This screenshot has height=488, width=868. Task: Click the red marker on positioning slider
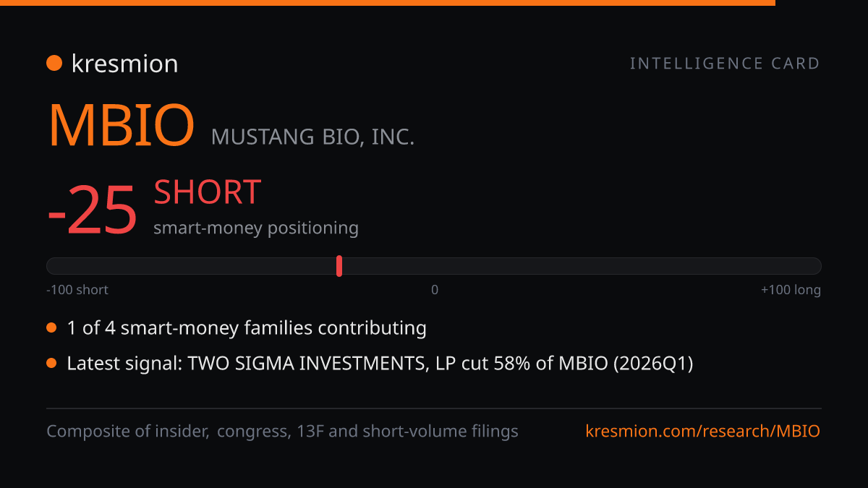pos(339,266)
